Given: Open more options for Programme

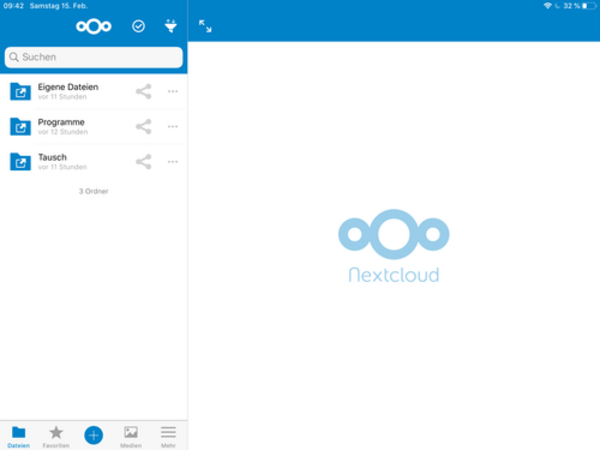Looking at the screenshot, I should [173, 127].
